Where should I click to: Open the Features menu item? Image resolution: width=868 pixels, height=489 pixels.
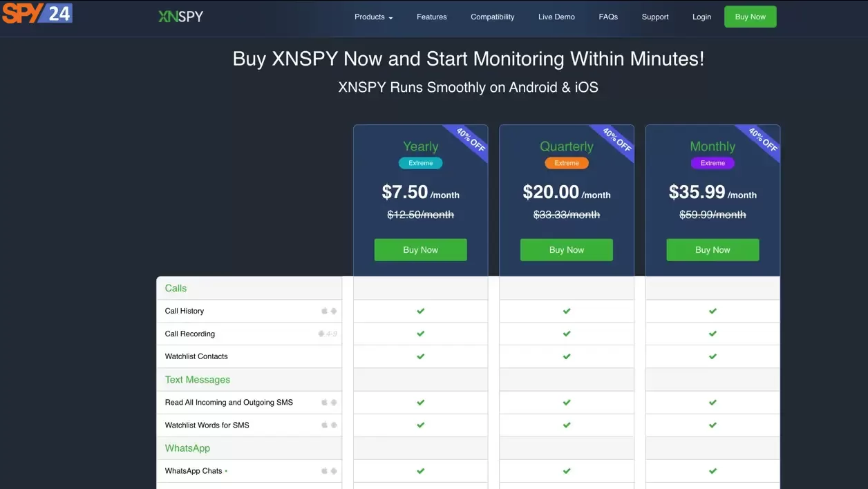[x=432, y=17]
